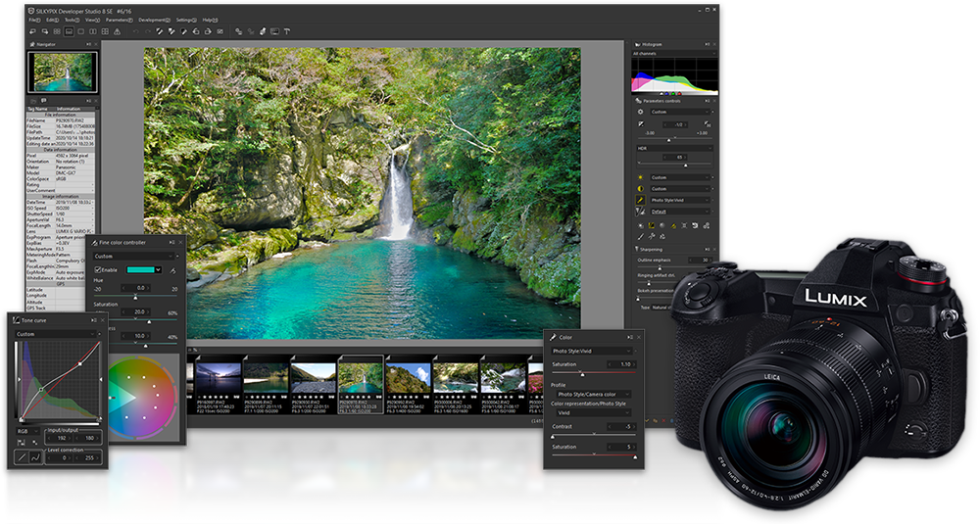Screen dimensions: 980x524
Task: Click the undo arrow in toolbar
Action: point(135,31)
